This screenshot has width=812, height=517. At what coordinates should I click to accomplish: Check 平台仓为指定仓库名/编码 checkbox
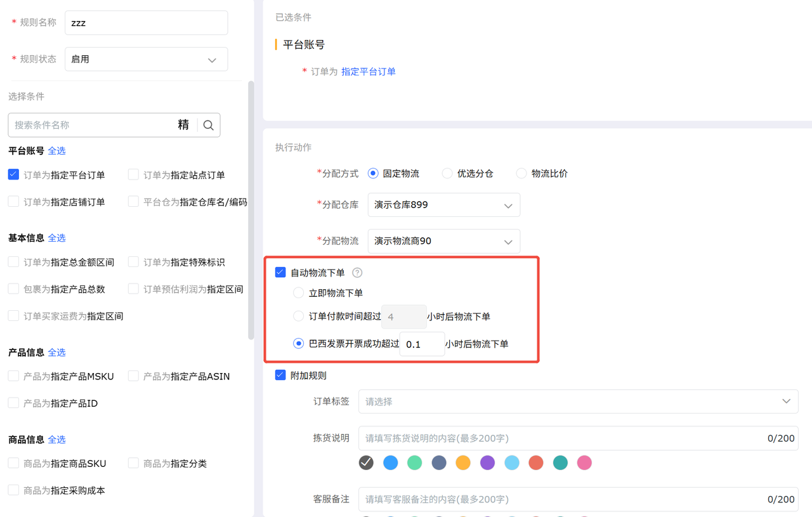coord(133,202)
